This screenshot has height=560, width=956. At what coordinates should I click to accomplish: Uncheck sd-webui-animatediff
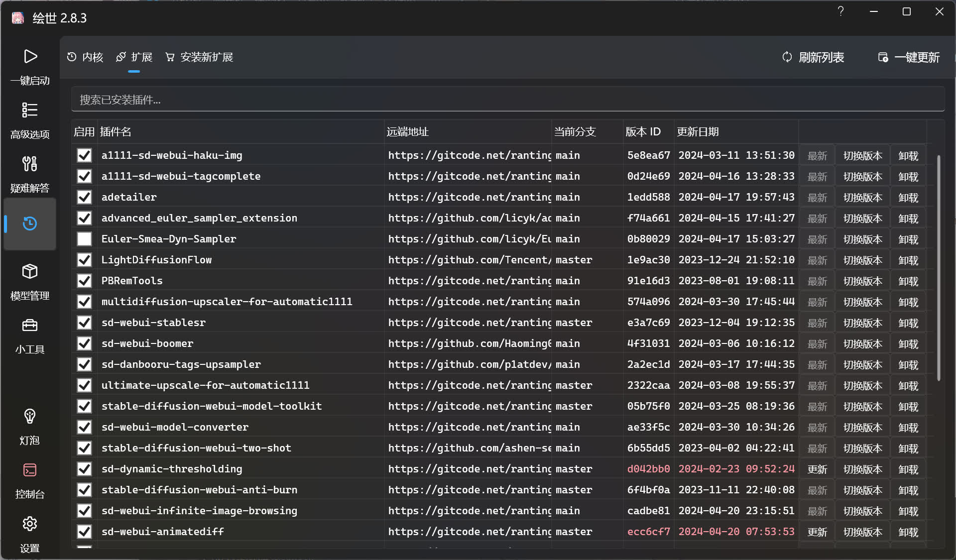pyautogui.click(x=84, y=531)
